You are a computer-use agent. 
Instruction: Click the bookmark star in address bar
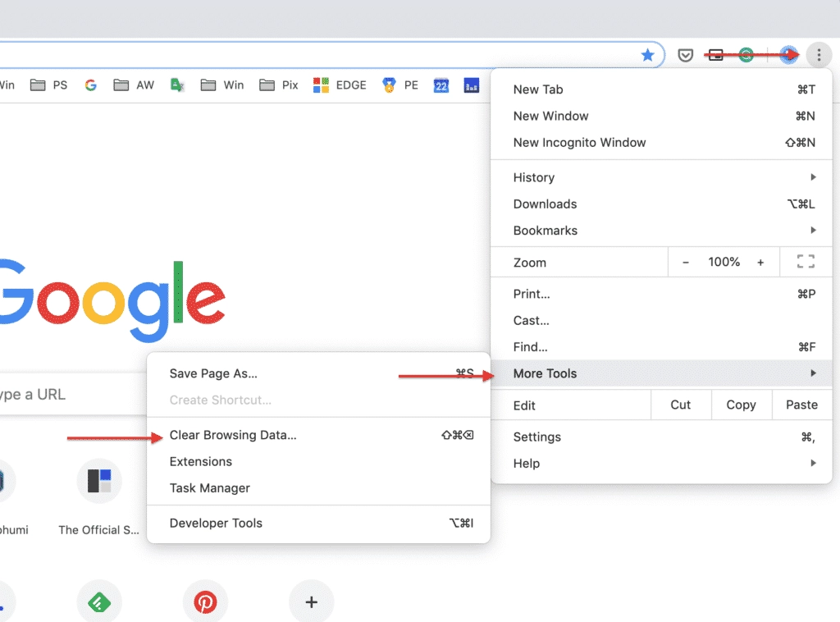[x=648, y=55]
